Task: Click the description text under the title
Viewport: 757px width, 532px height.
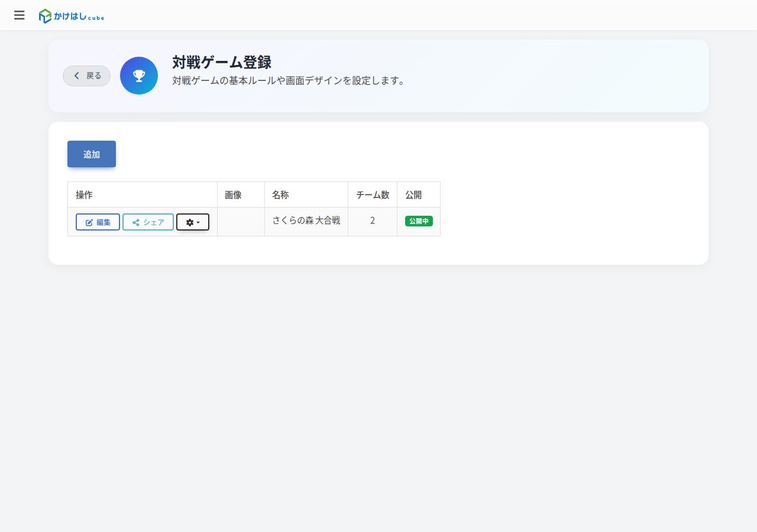Action: (x=289, y=80)
